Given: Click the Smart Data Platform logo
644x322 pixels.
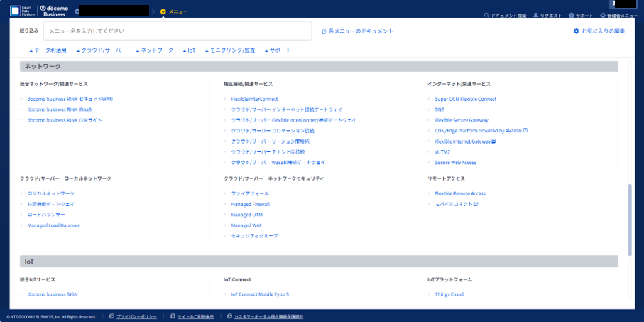Looking at the screenshot, I should [x=23, y=11].
